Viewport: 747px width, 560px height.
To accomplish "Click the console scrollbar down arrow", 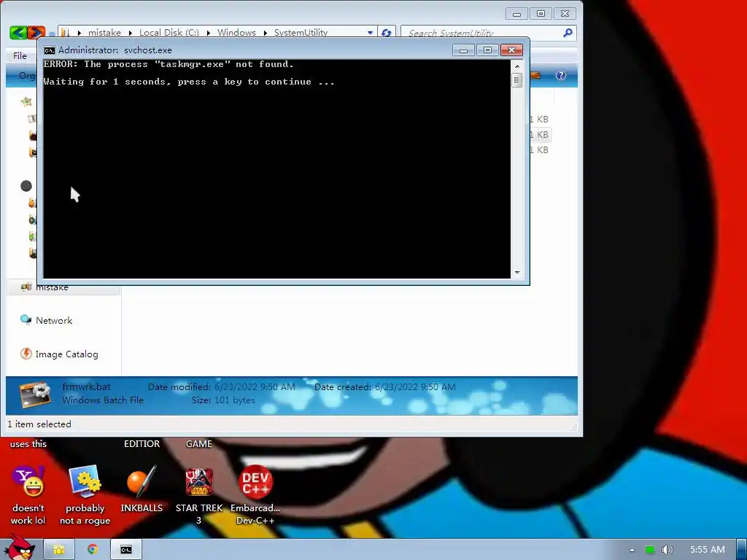I will pyautogui.click(x=517, y=273).
